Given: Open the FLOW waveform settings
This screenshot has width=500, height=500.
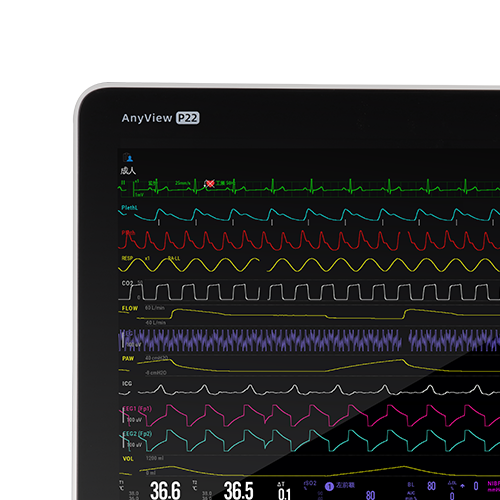Looking at the screenshot, I should 130,308.
